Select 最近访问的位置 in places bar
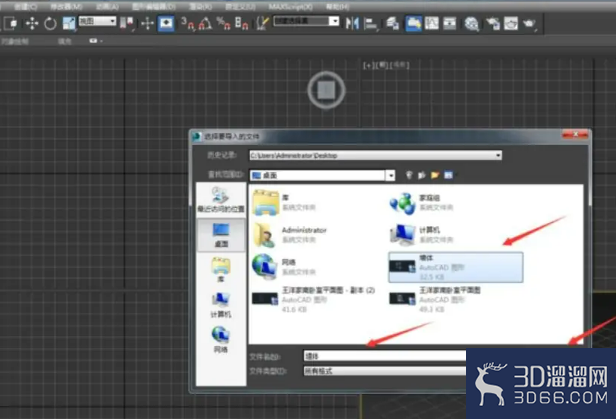The width and height of the screenshot is (616, 419). point(221,200)
